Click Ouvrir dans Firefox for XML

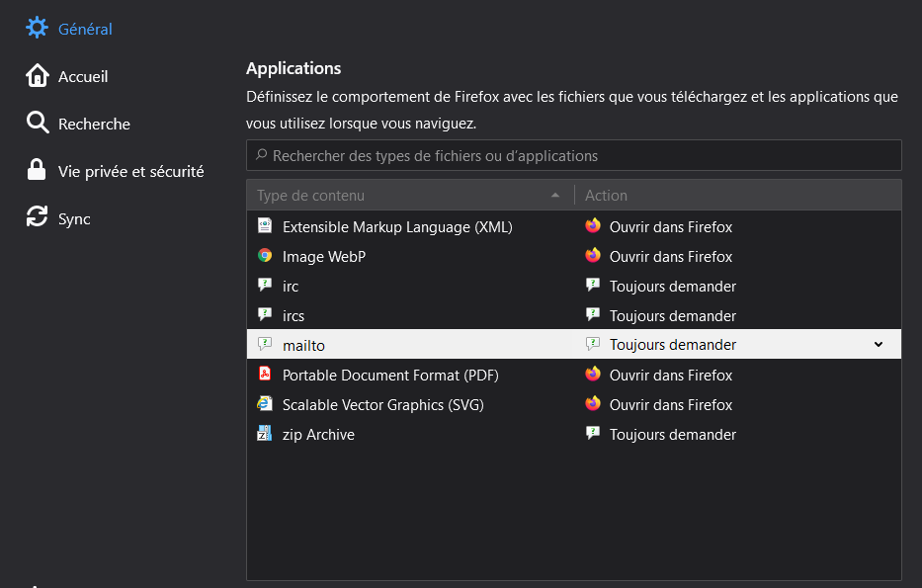(671, 227)
